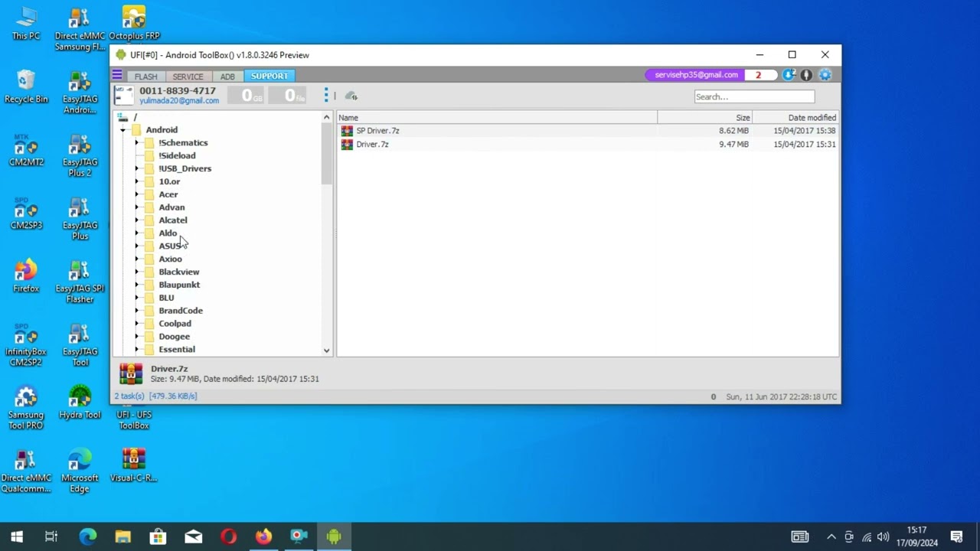Click the three-dot options icon beside the file counter
The height and width of the screenshot is (551, 980).
(326, 95)
